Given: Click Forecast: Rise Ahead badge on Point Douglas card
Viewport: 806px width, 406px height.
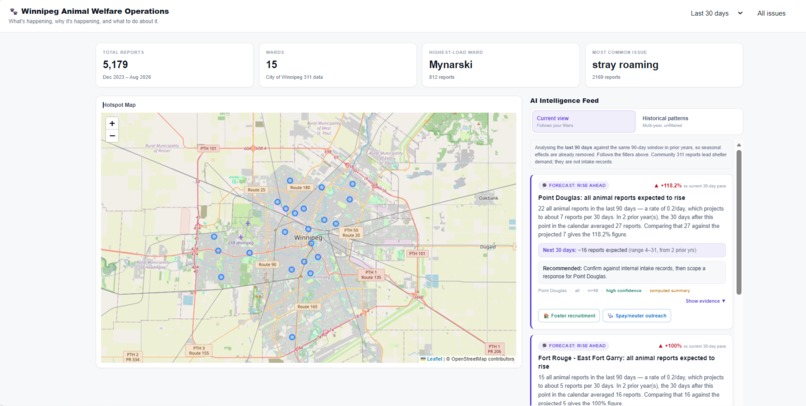Looking at the screenshot, I should pyautogui.click(x=574, y=186).
